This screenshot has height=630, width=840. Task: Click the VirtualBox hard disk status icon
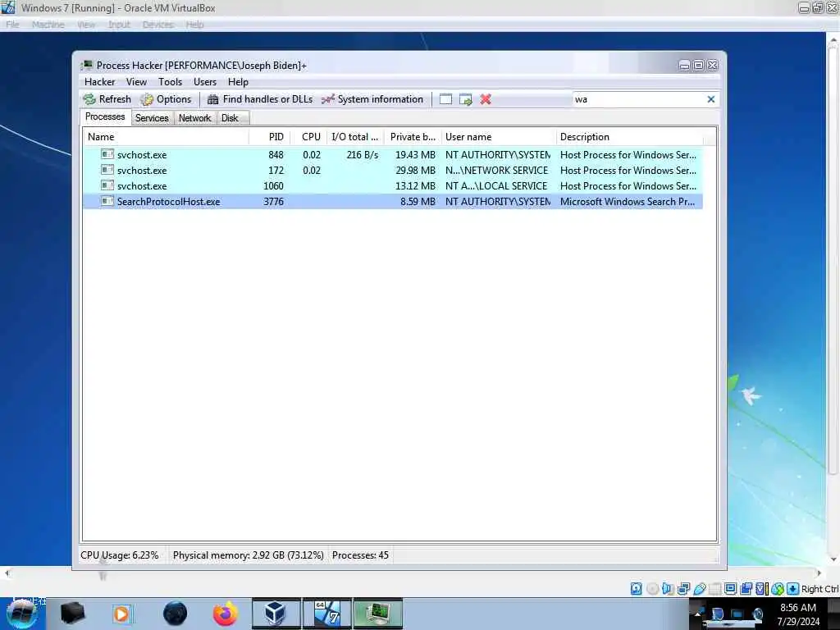pos(636,589)
